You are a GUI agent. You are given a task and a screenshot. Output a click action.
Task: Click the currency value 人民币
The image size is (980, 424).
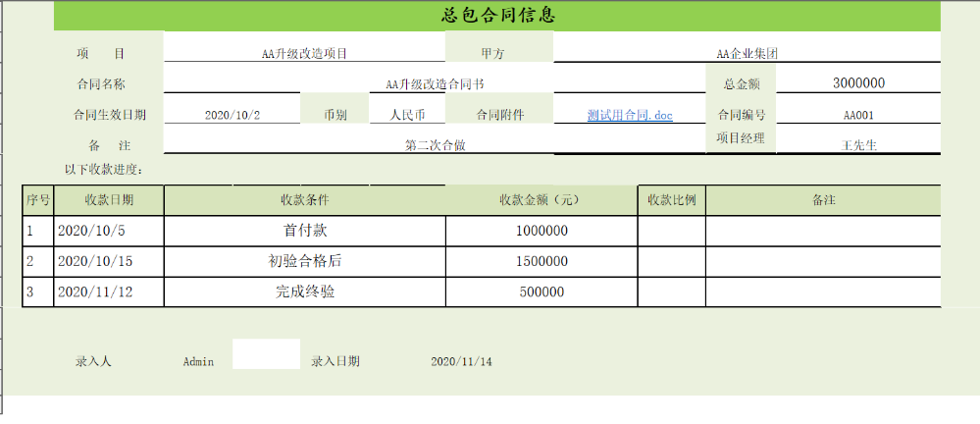click(407, 115)
